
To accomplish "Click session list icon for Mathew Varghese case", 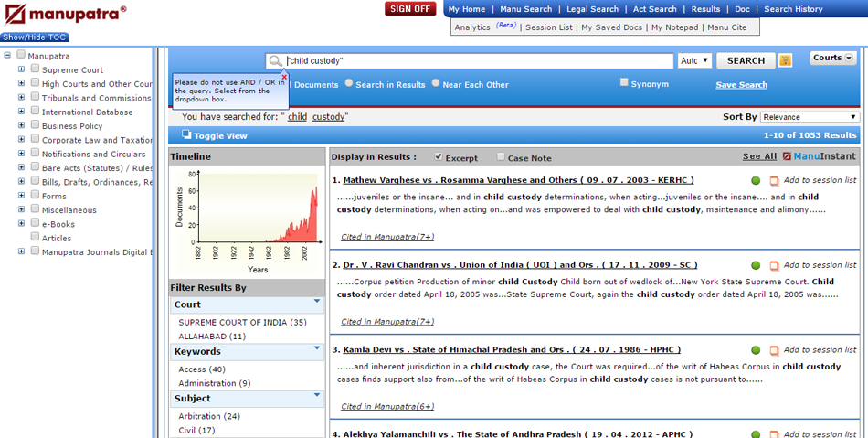I will [x=775, y=181].
